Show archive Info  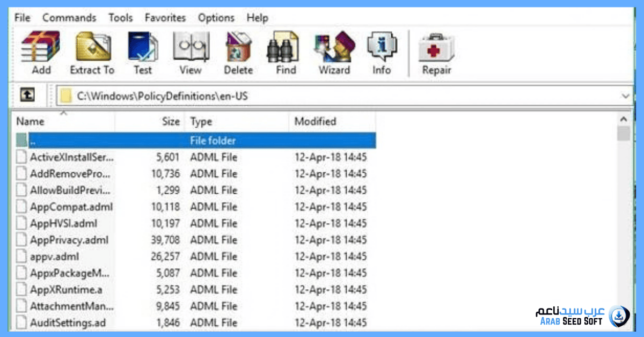[x=382, y=53]
